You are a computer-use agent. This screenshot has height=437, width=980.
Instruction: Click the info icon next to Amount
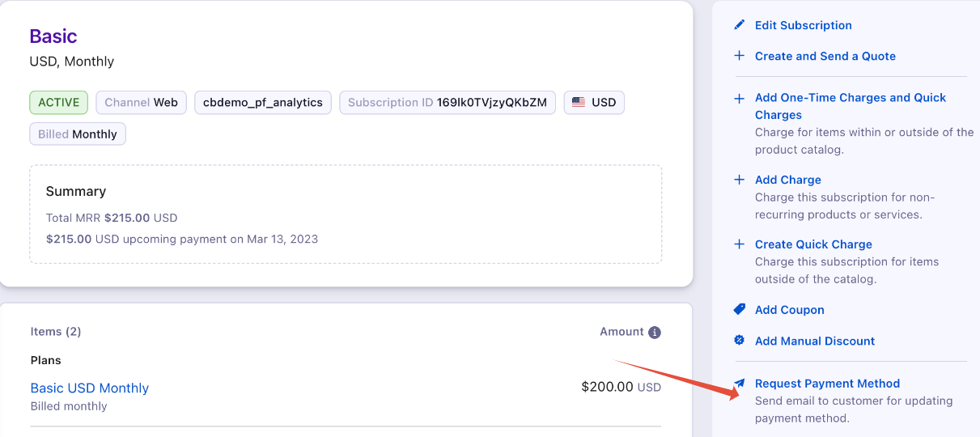point(655,333)
